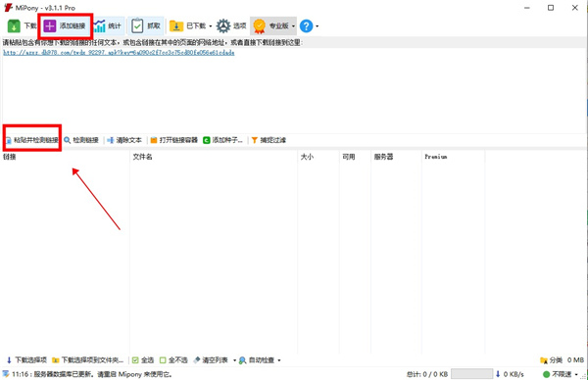Expand the 自动检查 dropdown arrow
The image size is (588, 380).
click(279, 360)
